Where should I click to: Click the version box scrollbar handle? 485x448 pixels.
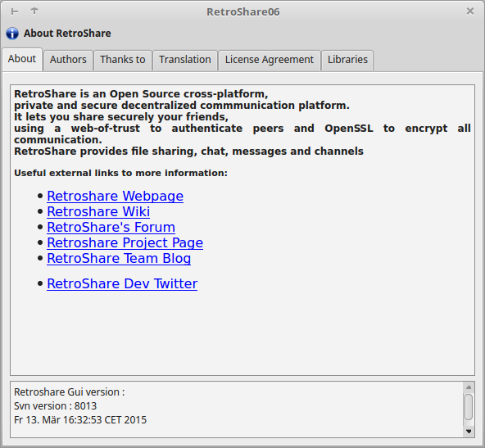(469, 406)
